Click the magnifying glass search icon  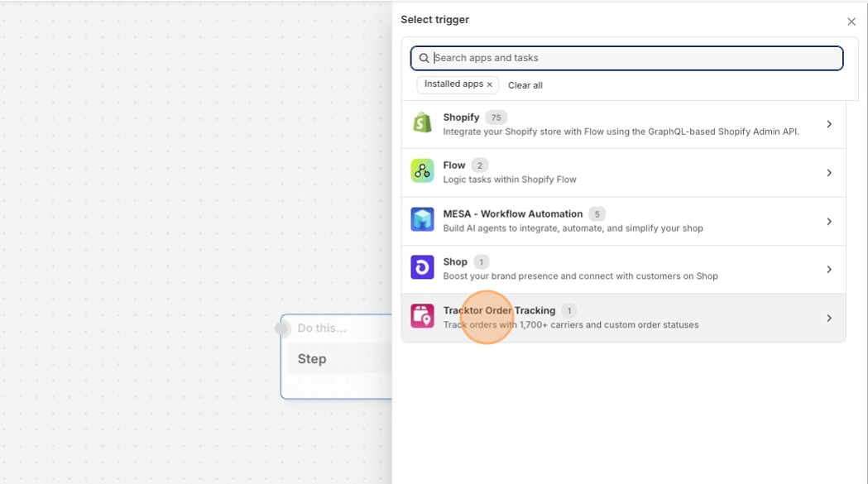click(x=424, y=58)
